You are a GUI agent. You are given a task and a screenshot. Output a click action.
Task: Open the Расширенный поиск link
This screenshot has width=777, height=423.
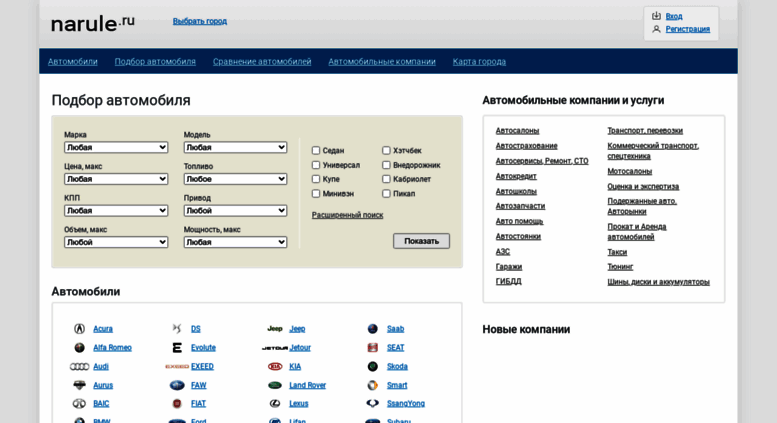click(x=347, y=215)
